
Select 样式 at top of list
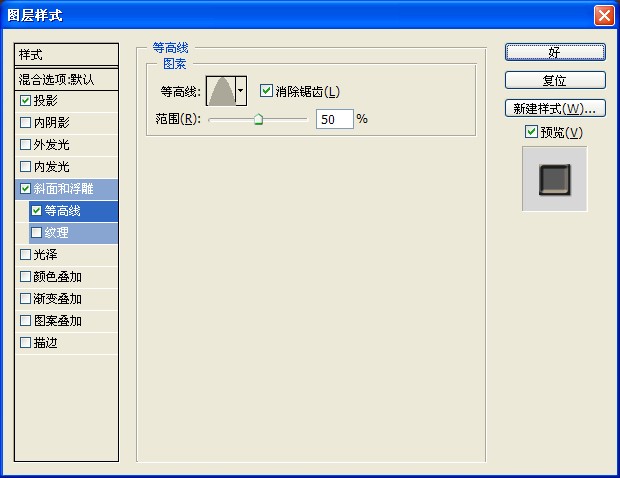click(66, 55)
